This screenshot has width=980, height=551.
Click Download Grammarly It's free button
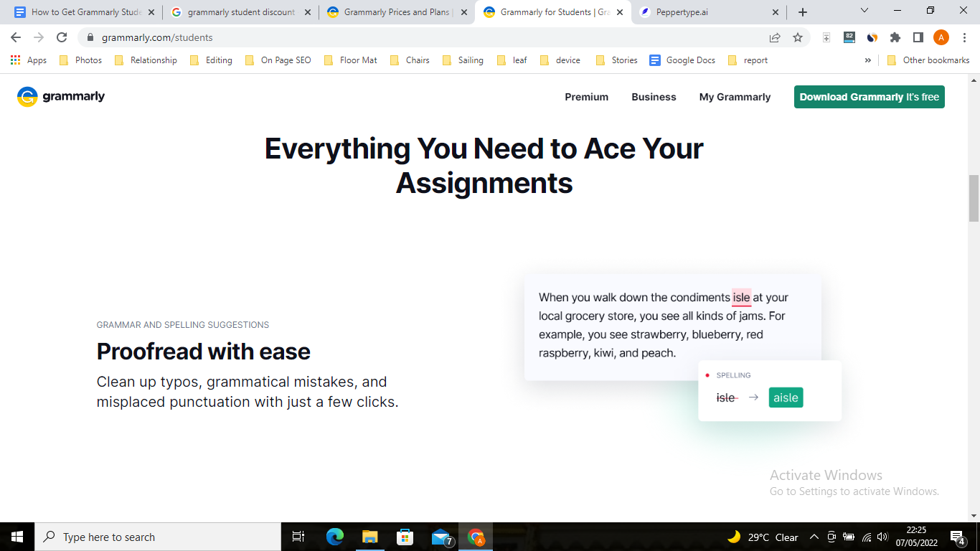pyautogui.click(x=870, y=97)
